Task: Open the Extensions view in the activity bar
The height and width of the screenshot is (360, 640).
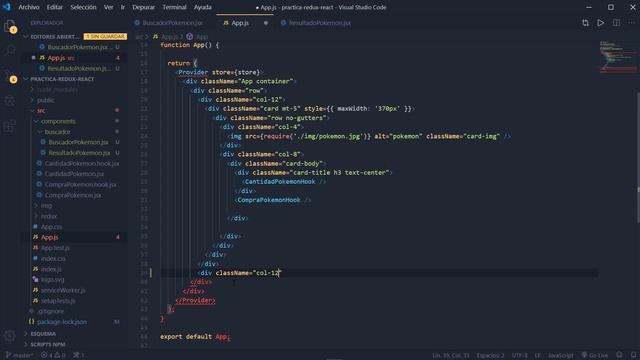Action: click(x=9, y=126)
